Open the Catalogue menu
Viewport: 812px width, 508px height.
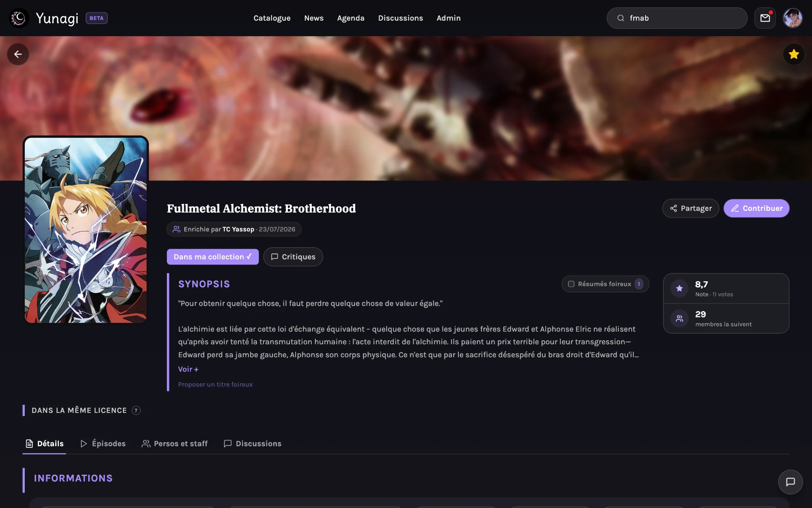(x=272, y=18)
